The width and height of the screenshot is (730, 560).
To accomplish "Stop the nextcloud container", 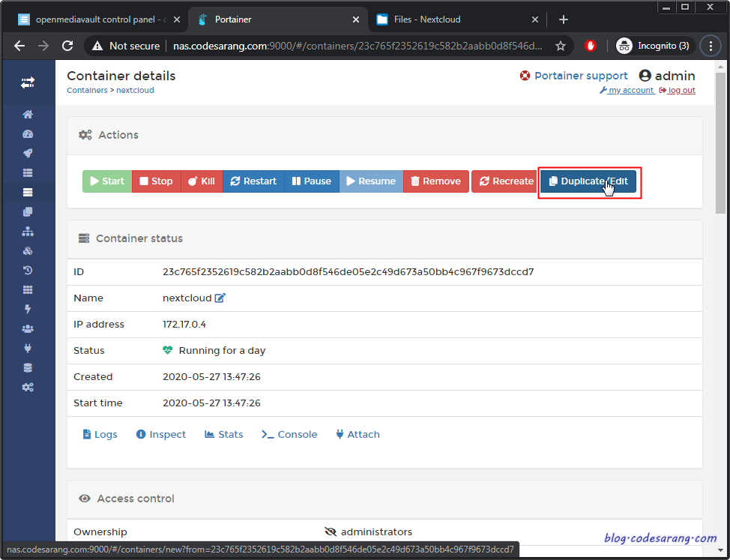I will pos(157,181).
